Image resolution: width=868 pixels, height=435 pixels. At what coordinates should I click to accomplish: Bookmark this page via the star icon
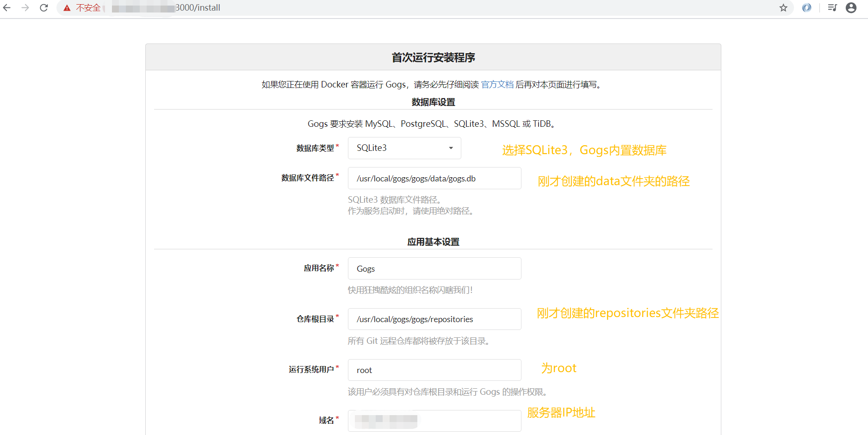pyautogui.click(x=783, y=8)
